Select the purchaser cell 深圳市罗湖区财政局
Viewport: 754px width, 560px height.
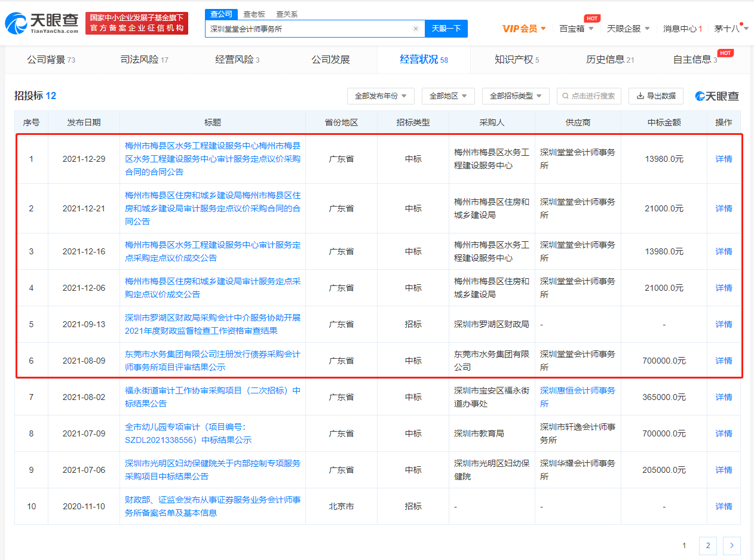(492, 324)
